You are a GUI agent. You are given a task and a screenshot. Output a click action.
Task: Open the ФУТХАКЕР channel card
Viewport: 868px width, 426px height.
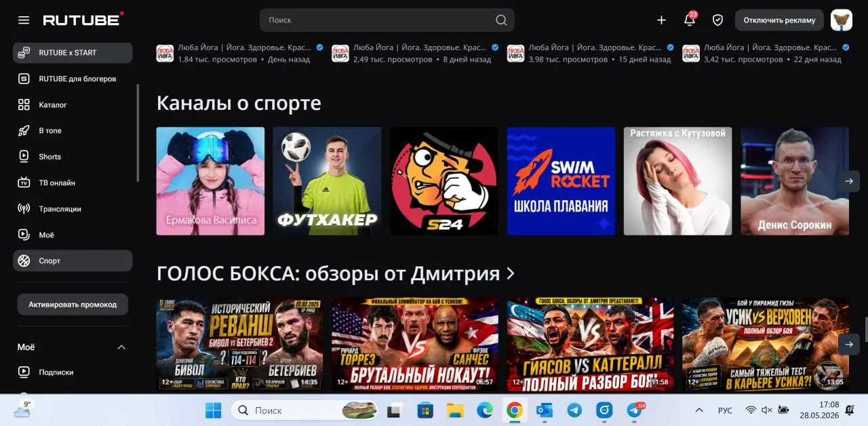coord(327,181)
